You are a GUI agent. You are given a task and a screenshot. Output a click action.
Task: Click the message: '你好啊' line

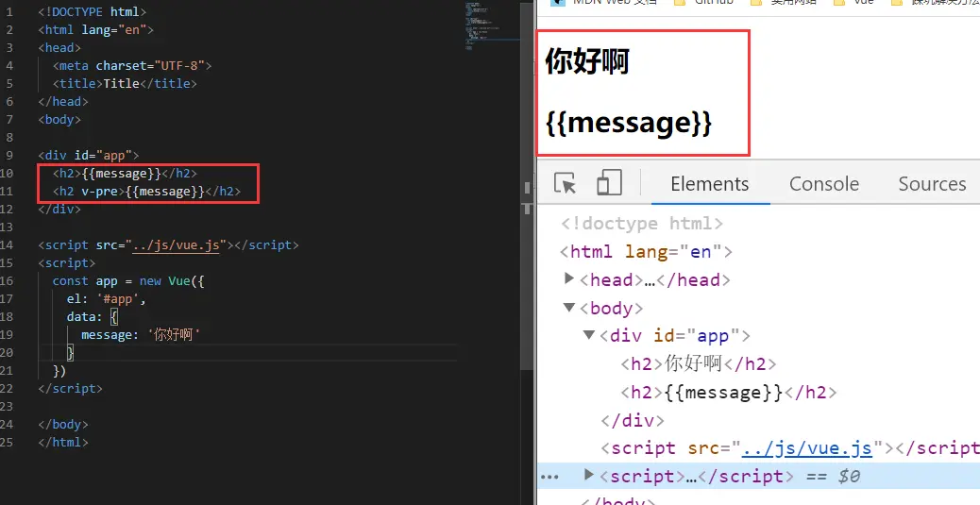140,335
